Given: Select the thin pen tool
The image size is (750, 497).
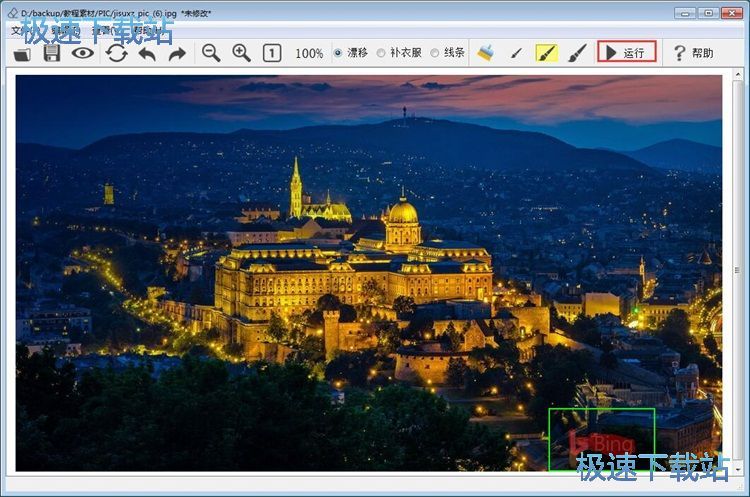Looking at the screenshot, I should [x=516, y=53].
